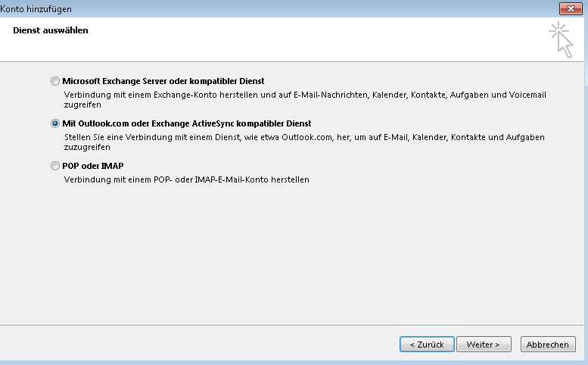Click the cursor sparkle icon in the header
The height and width of the screenshot is (365, 588).
point(561,40)
